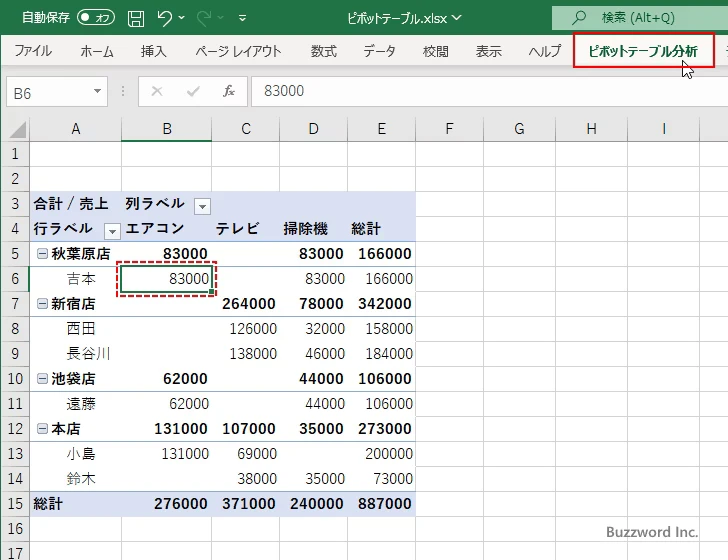The width and height of the screenshot is (728, 560).
Task: Open the Name Box dropdown arrow
Action: [98, 91]
